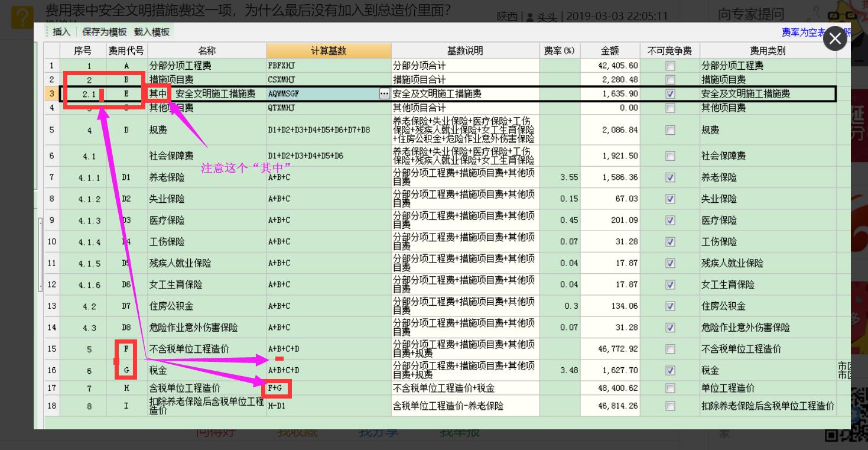Viewport: 868px width, 450px height.
Task: Select the amount 46,772.92 cell
Action: (610, 349)
